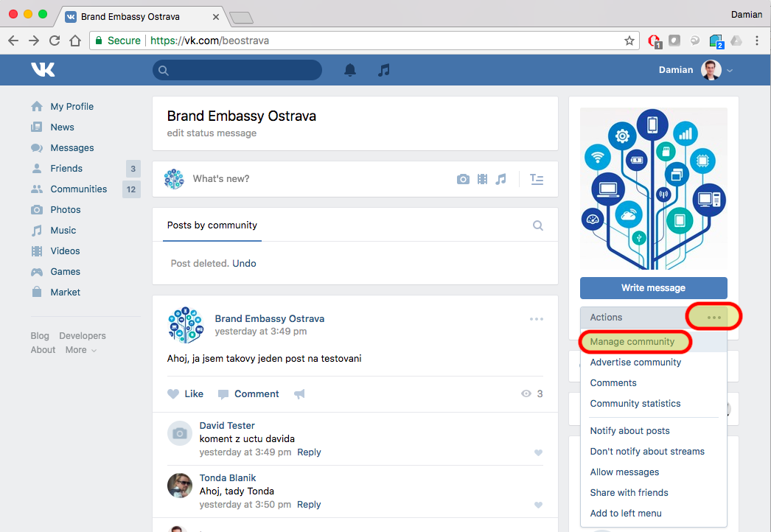Open the Blog footer link
The image size is (771, 532).
click(x=40, y=336)
